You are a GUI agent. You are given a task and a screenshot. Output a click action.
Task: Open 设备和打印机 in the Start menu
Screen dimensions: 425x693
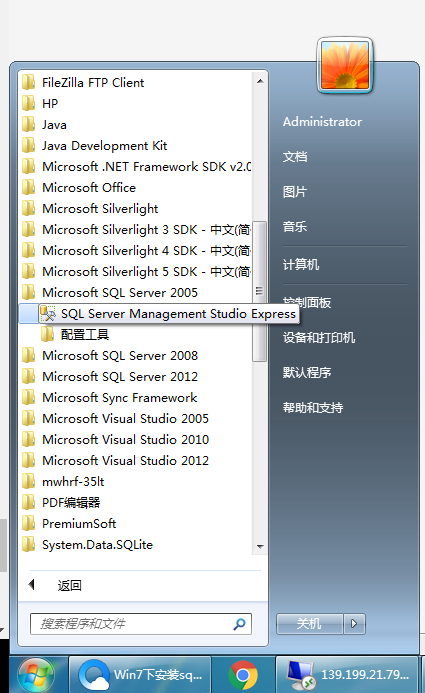[x=319, y=338]
